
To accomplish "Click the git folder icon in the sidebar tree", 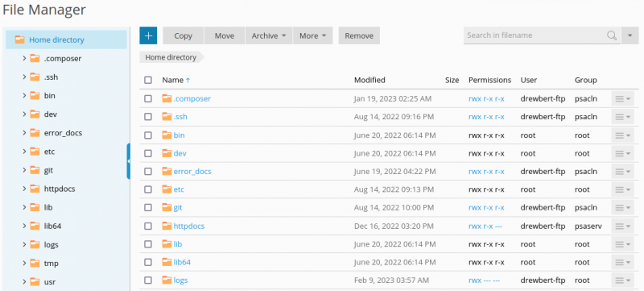I will click(x=35, y=170).
